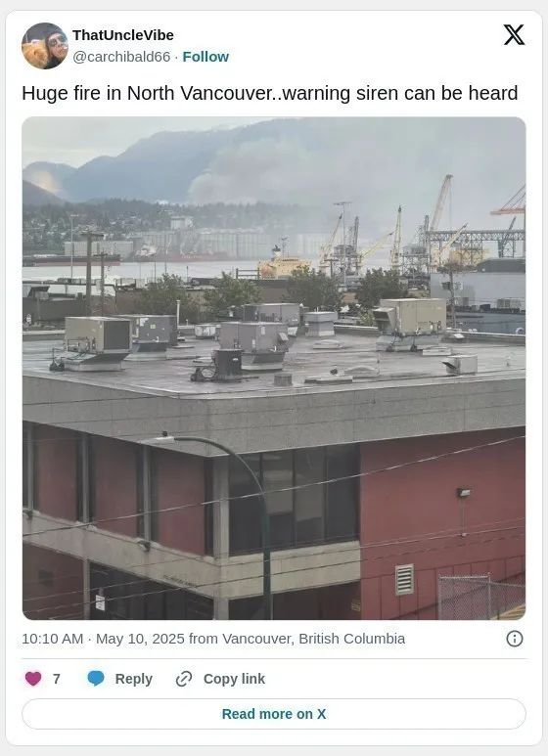This screenshot has width=548, height=756.
Task: Open the 10:10 AM May 10, 2025 timestamp
Action: [103, 639]
